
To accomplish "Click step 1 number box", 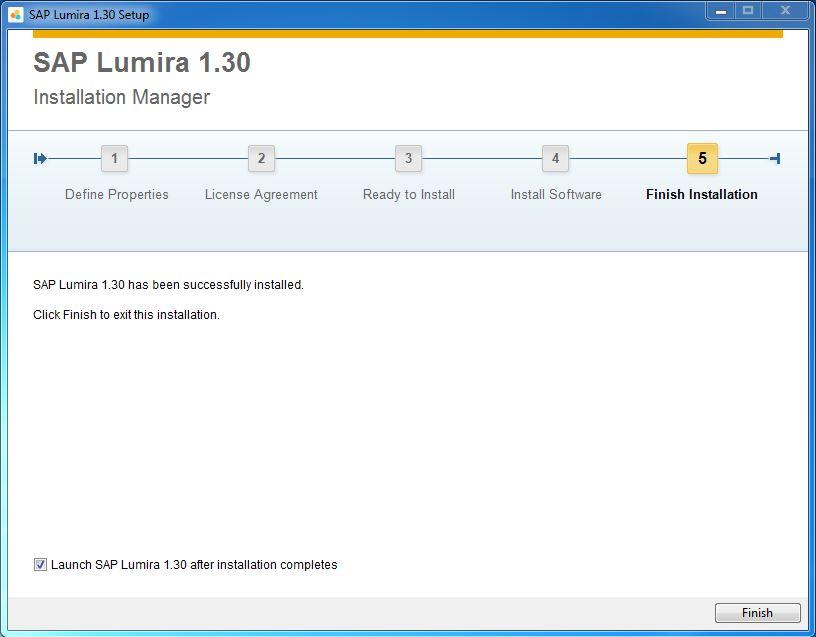I will click(x=114, y=158).
